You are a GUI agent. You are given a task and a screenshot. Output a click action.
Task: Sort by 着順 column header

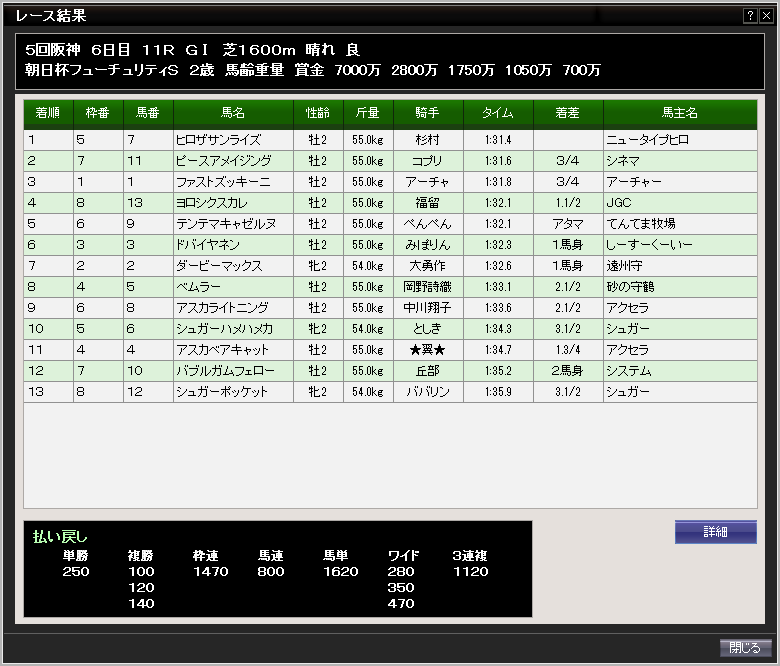point(48,114)
